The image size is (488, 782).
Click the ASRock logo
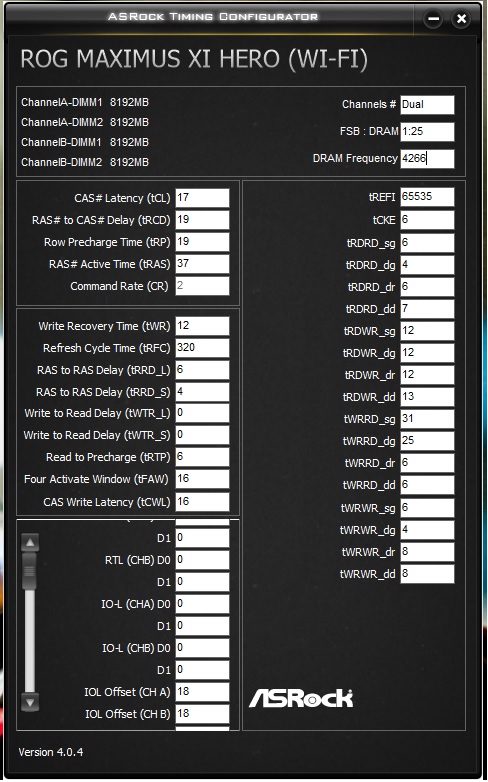[301, 698]
